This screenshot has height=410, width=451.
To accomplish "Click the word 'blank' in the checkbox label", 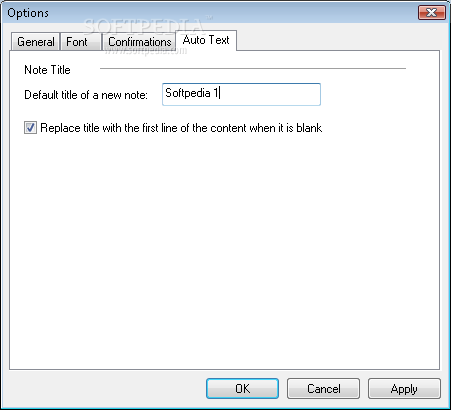I will 309,128.
